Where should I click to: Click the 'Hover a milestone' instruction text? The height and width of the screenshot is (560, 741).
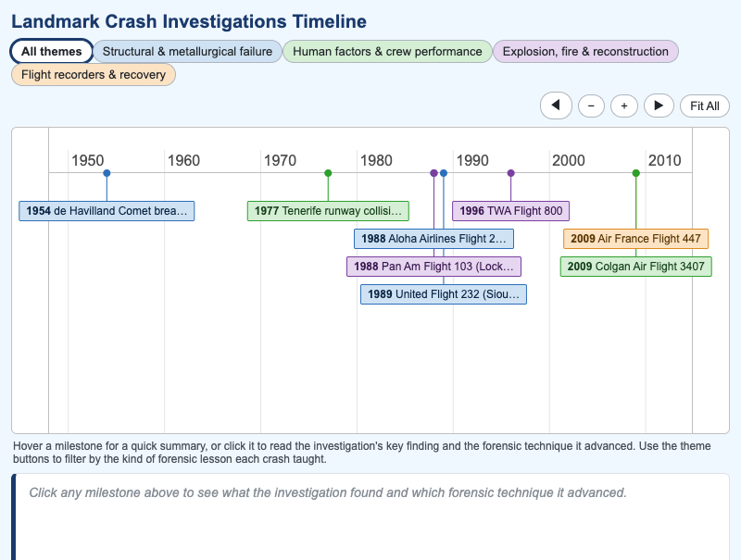pyautogui.click(x=362, y=453)
